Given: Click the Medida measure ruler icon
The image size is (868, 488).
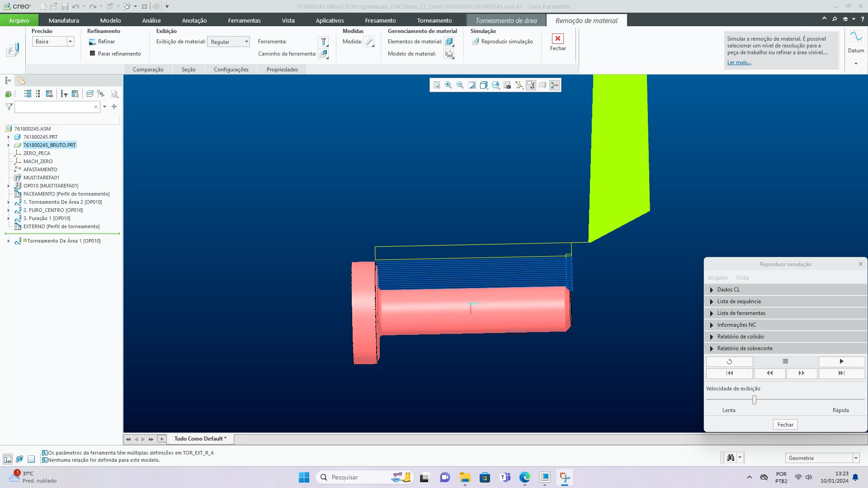Looking at the screenshot, I should pos(369,42).
